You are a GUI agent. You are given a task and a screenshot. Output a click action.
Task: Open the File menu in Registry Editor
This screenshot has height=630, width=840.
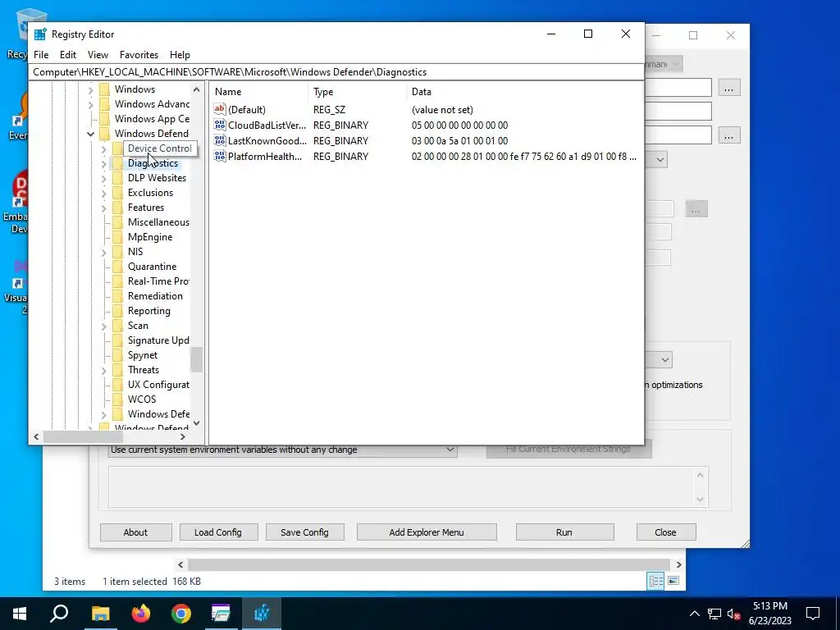[x=41, y=55]
